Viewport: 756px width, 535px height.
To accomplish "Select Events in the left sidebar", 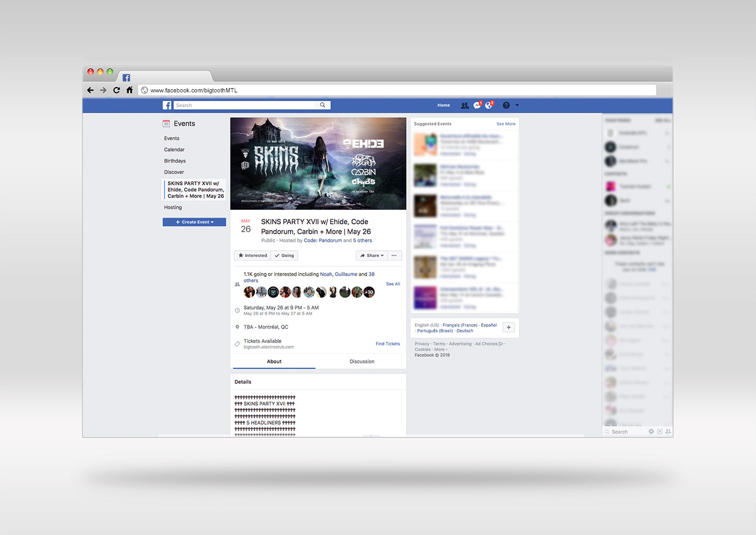I will [x=172, y=138].
